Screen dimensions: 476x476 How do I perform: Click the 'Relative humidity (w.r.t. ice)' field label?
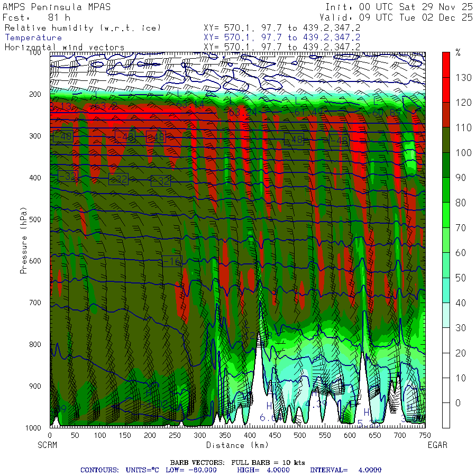pos(83,28)
